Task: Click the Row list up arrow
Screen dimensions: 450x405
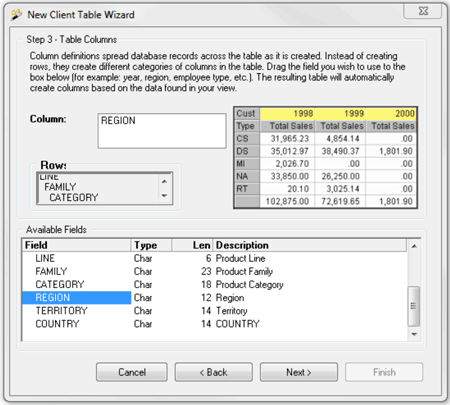Action: click(x=164, y=181)
